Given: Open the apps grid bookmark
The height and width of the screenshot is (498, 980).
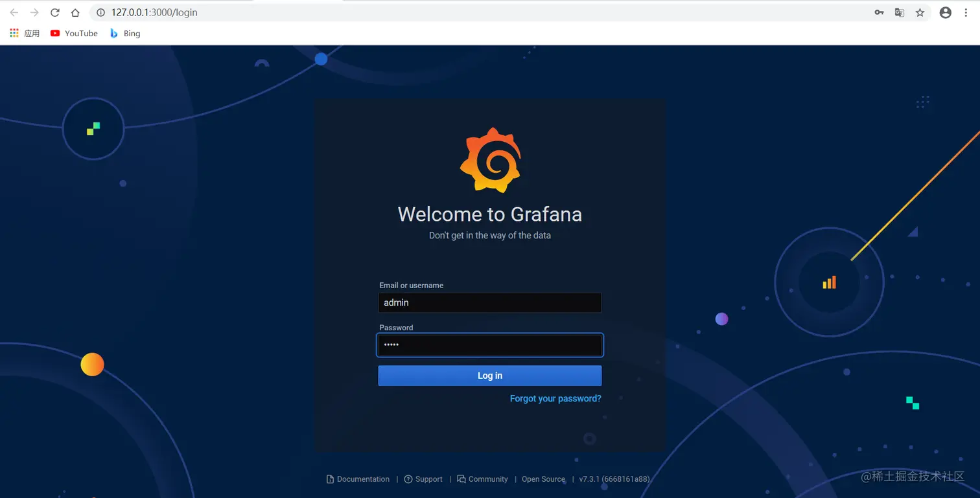Looking at the screenshot, I should [25, 33].
